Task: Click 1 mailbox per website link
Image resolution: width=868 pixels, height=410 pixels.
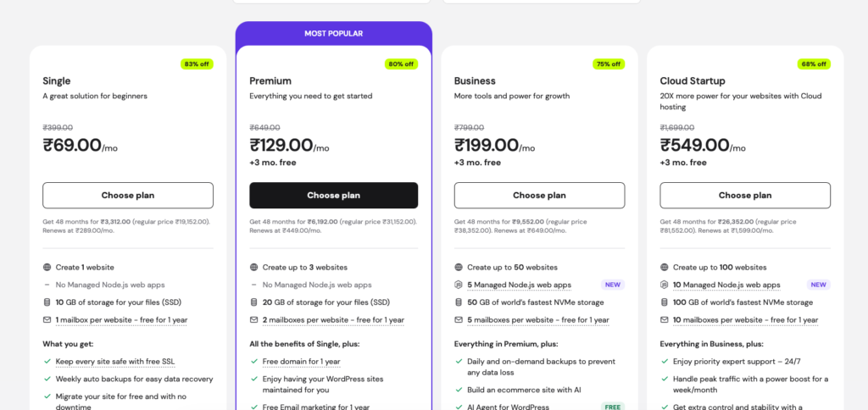Action: [121, 319]
